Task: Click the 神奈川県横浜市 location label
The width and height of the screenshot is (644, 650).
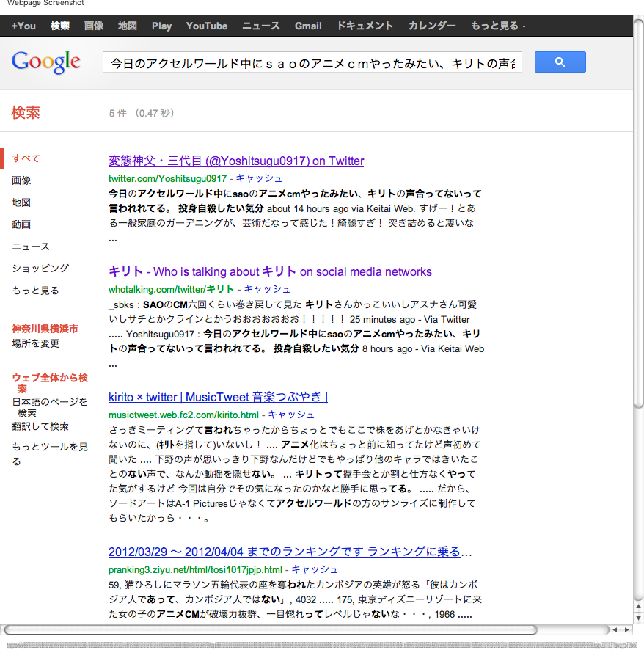Action: tap(45, 329)
